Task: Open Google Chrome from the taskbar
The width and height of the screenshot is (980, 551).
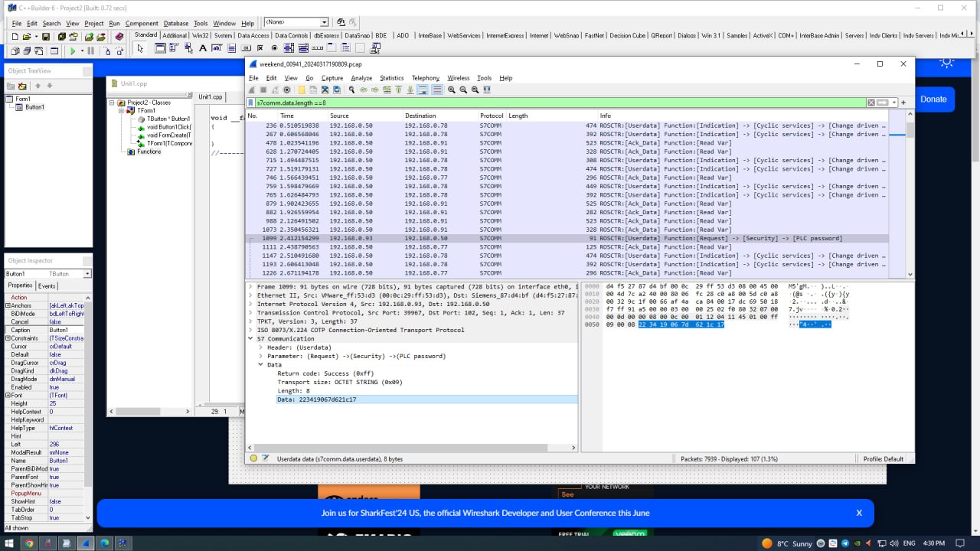Action: (29, 543)
